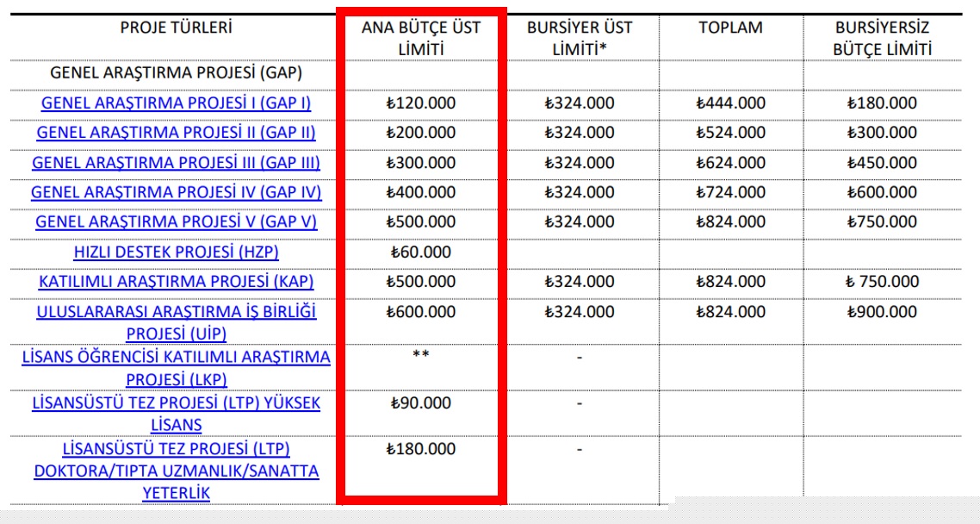Open the LİSANSÜSTÜ TEZ PROJESİ (LTP) YÜKSEK LİSANS link

(x=177, y=414)
